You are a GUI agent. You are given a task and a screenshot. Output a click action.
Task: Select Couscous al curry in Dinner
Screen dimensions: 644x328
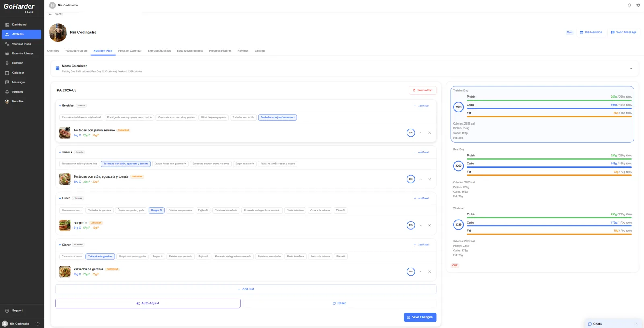pos(72,257)
